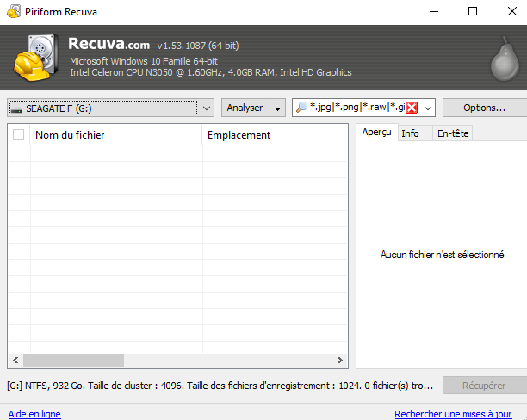Open the En-tête tab

pyautogui.click(x=453, y=133)
